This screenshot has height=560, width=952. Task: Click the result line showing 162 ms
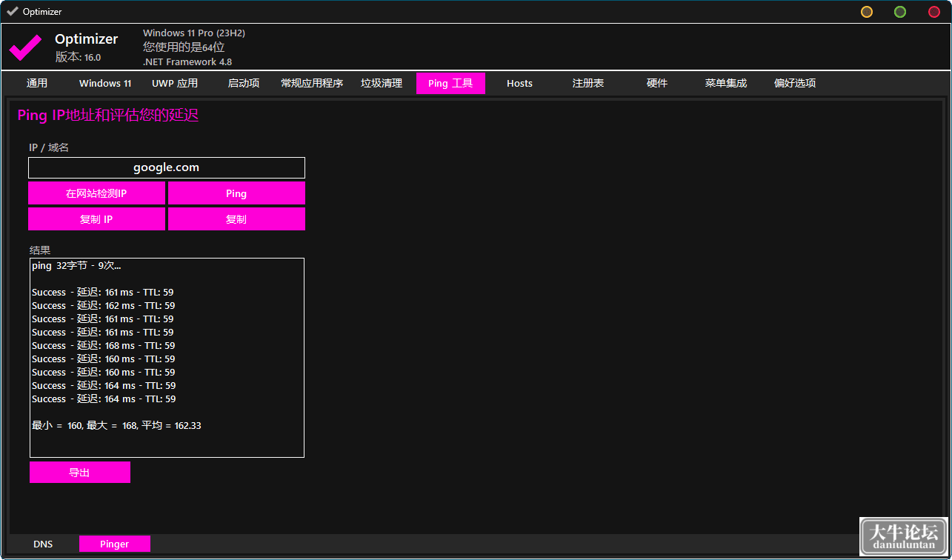(x=104, y=305)
